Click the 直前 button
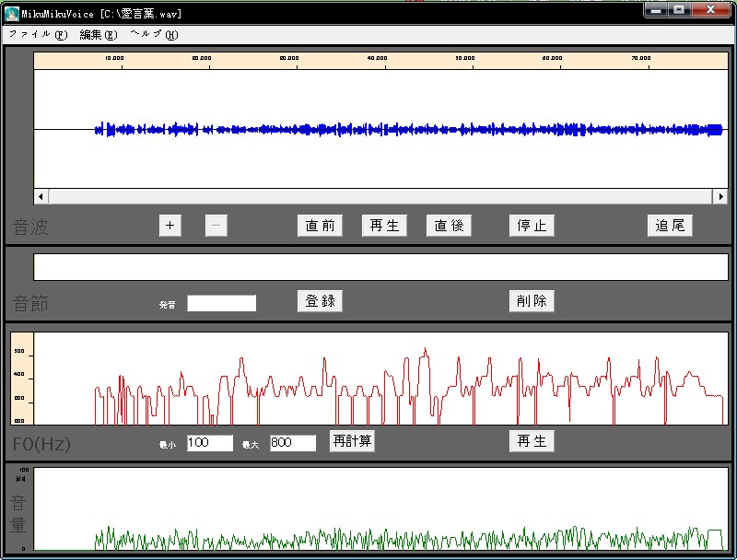Screen dimensions: 737x560 click(x=320, y=226)
